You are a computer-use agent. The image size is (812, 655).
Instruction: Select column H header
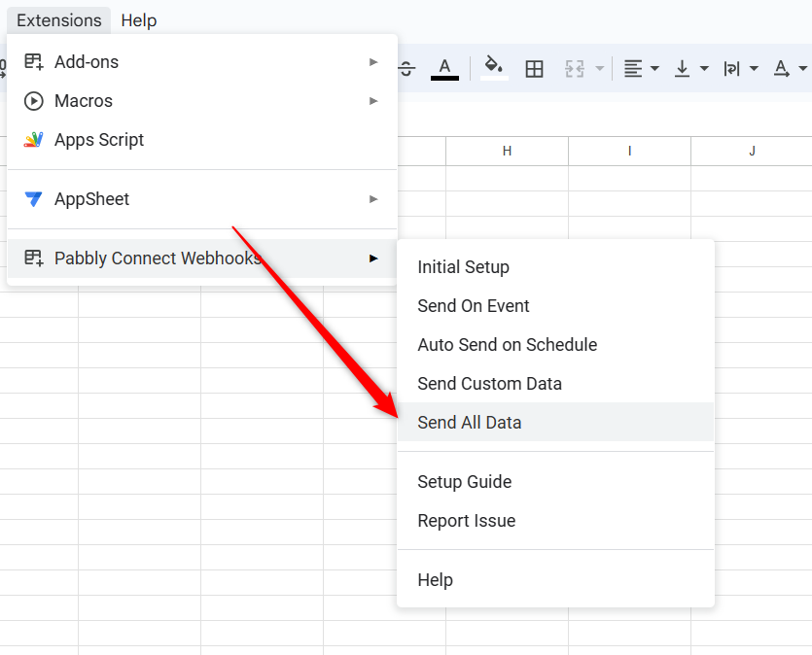tap(507, 151)
